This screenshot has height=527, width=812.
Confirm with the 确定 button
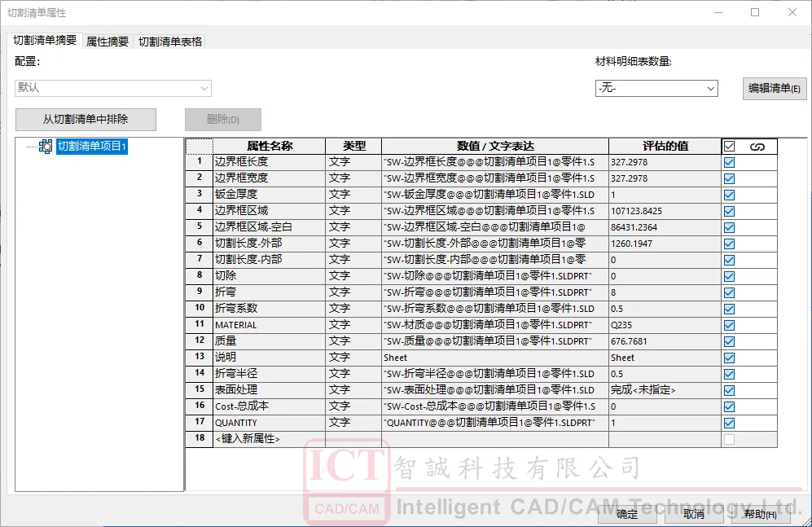click(626, 513)
